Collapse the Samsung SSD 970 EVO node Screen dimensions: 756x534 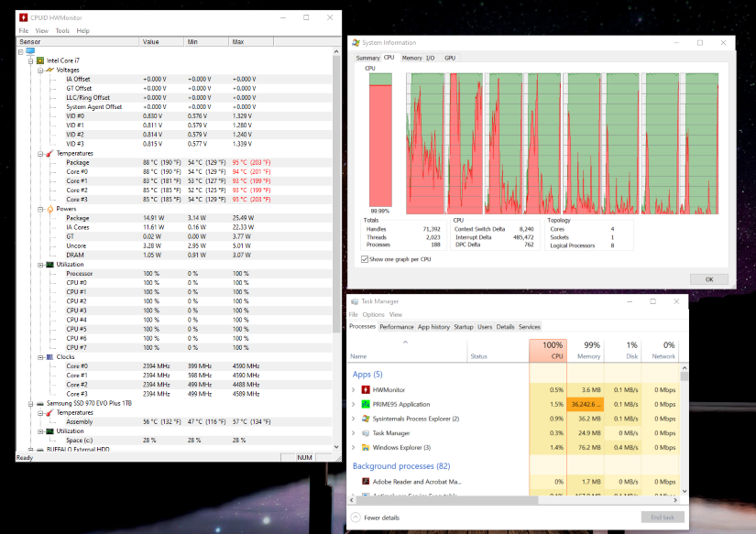31,404
